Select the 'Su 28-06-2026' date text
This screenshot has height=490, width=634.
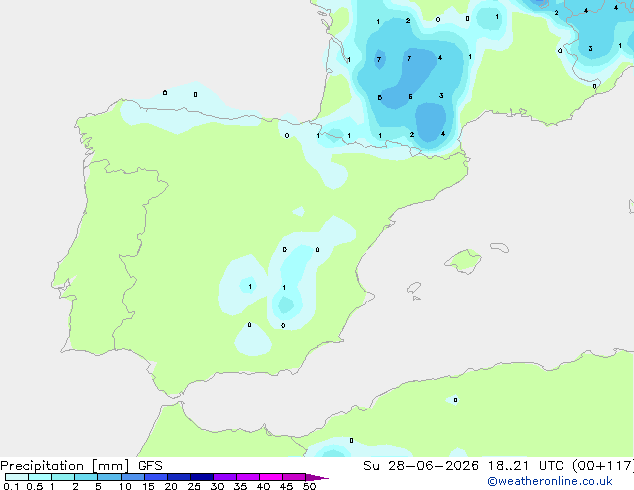click(421, 466)
